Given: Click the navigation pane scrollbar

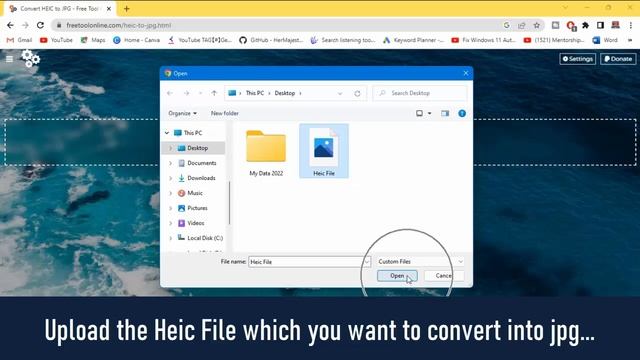Looking at the screenshot, I should 229,203.
